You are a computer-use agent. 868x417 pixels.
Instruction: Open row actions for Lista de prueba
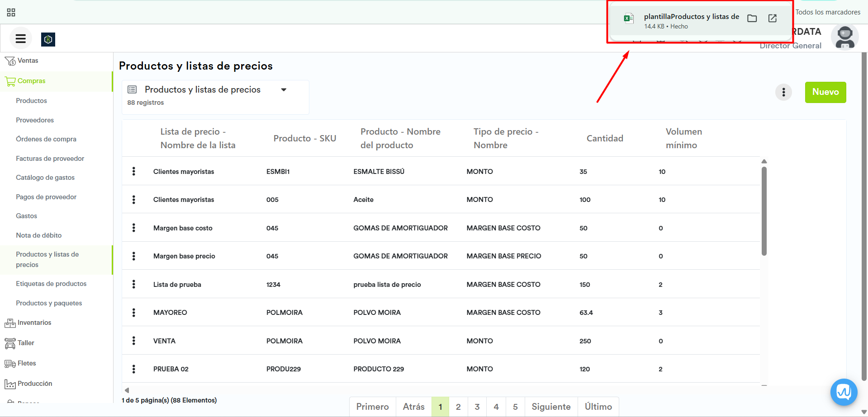tap(133, 284)
